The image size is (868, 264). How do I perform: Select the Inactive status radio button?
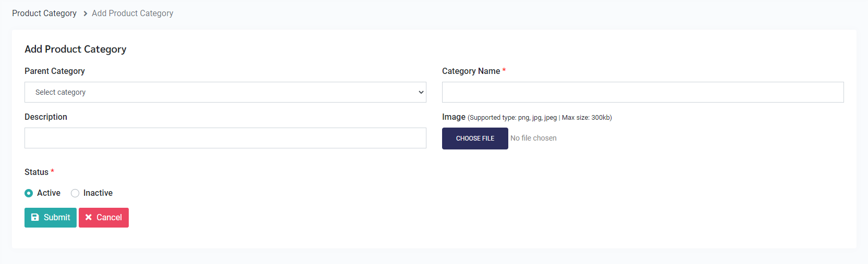click(x=75, y=193)
